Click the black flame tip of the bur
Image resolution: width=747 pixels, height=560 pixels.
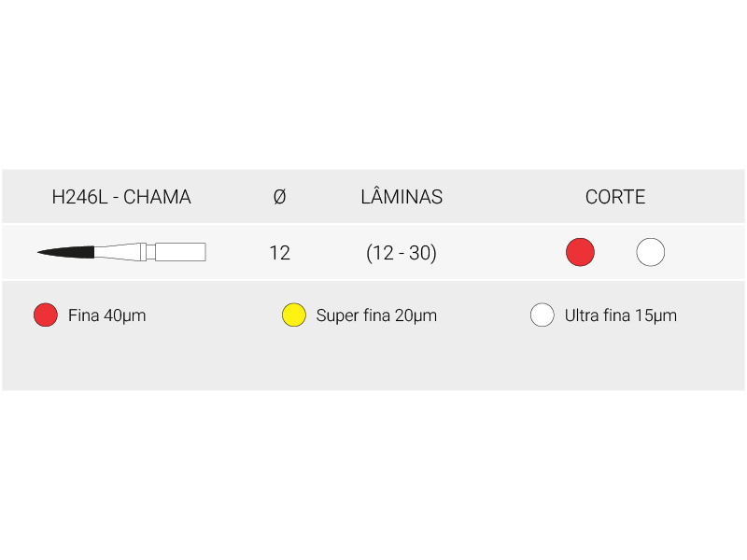71,252
